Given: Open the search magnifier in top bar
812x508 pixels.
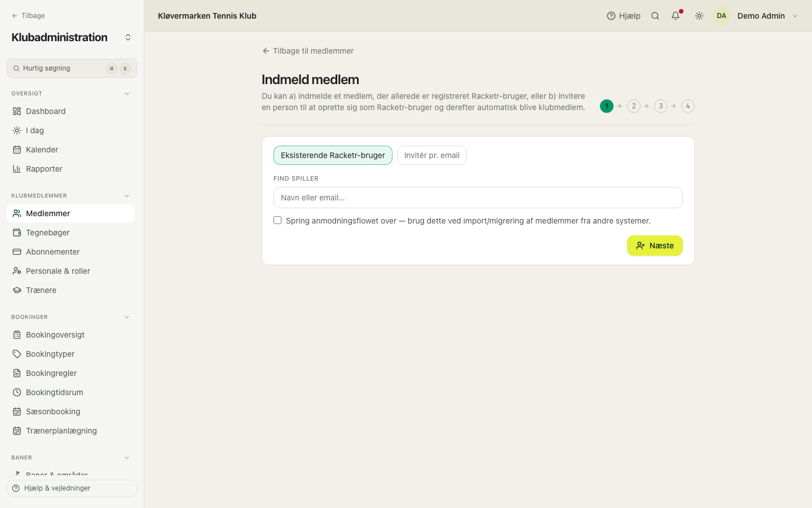Looking at the screenshot, I should point(655,16).
